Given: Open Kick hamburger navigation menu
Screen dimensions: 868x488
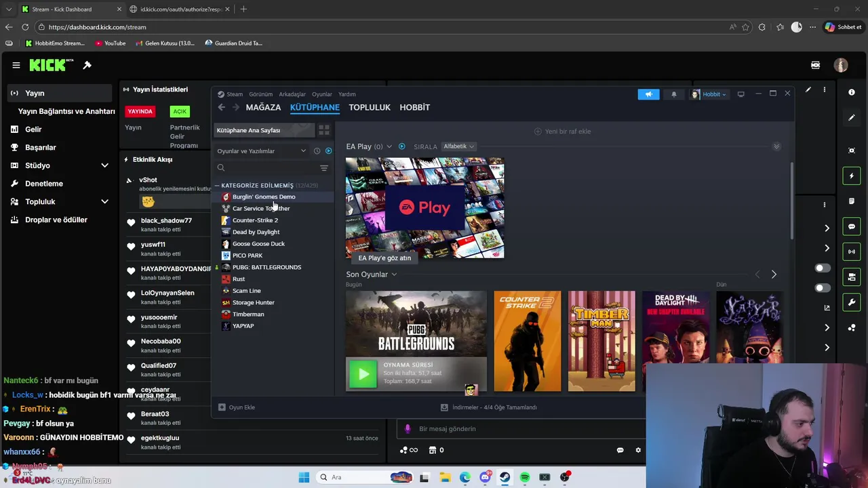Looking at the screenshot, I should click(16, 65).
